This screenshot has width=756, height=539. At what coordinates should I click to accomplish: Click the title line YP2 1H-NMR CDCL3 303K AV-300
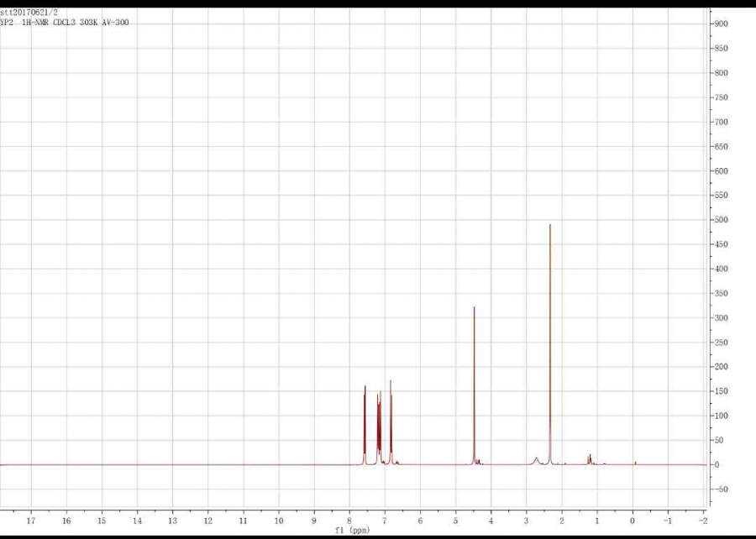[64, 23]
